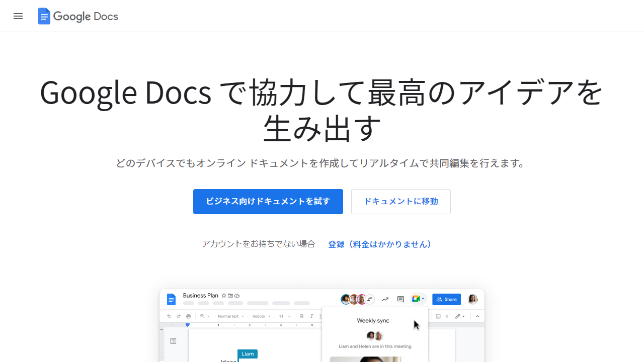
Task: Click the Liam cursor label in preview
Action: 248,354
